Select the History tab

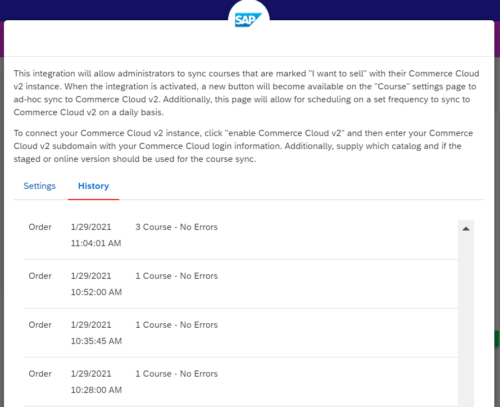coord(93,186)
